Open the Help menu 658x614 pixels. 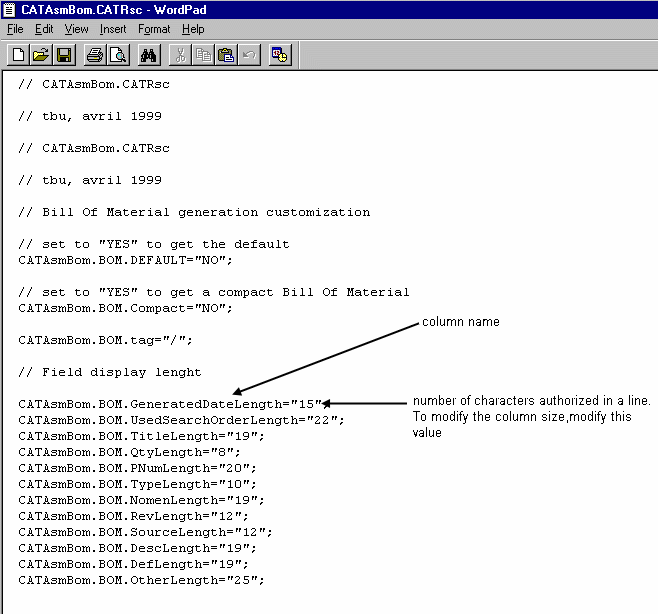coord(193,29)
